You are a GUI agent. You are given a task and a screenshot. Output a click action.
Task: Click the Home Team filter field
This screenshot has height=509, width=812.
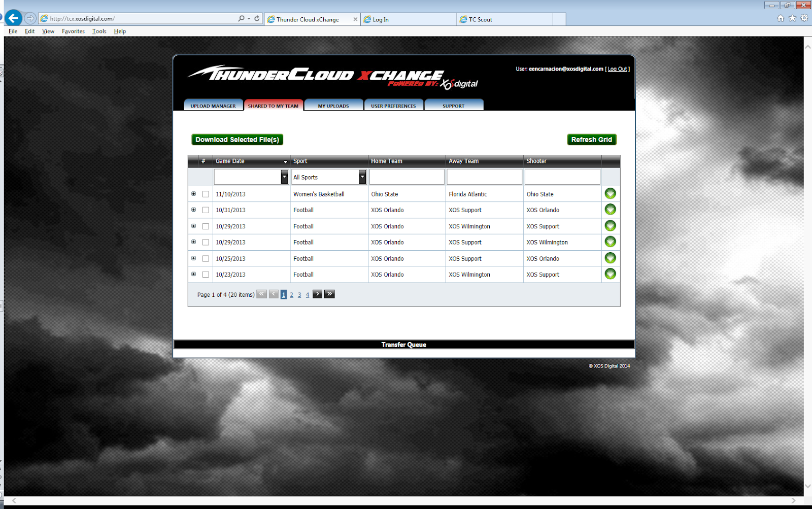pyautogui.click(x=407, y=177)
